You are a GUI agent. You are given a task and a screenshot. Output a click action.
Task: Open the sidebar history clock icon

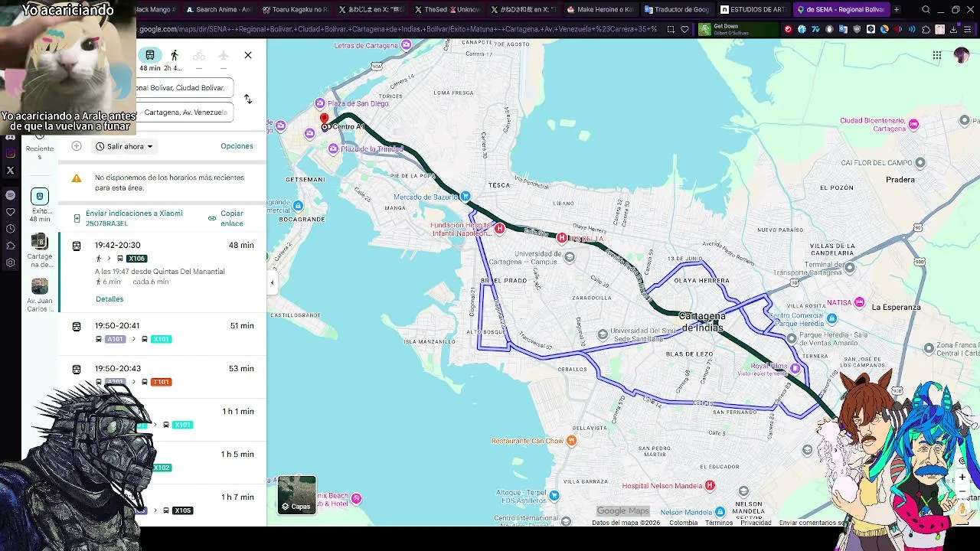[10, 229]
